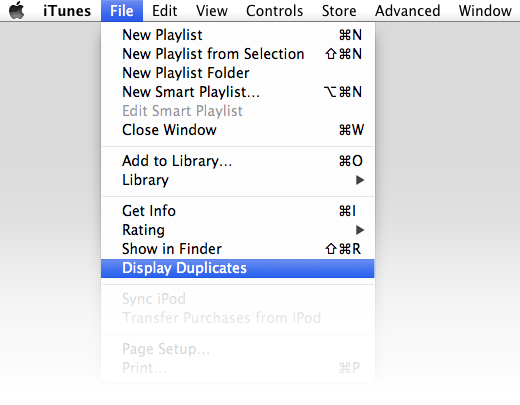Open the Edit menu
Image resolution: width=520 pixels, height=405 pixels.
pos(164,11)
